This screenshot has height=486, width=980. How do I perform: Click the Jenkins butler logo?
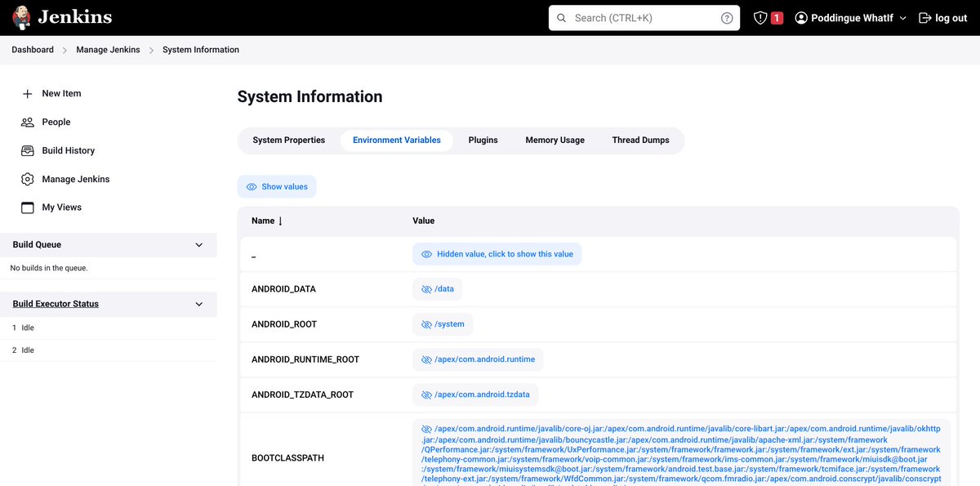point(22,17)
